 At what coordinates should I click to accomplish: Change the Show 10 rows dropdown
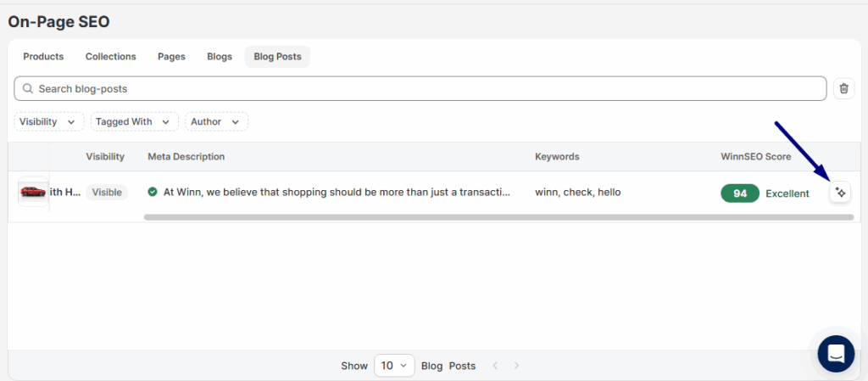click(394, 366)
